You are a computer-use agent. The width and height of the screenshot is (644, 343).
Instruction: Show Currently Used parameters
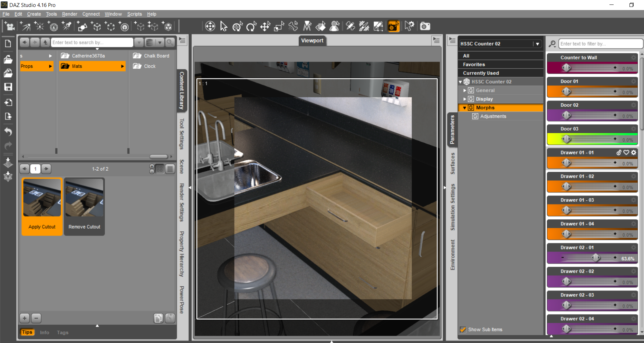coord(500,73)
